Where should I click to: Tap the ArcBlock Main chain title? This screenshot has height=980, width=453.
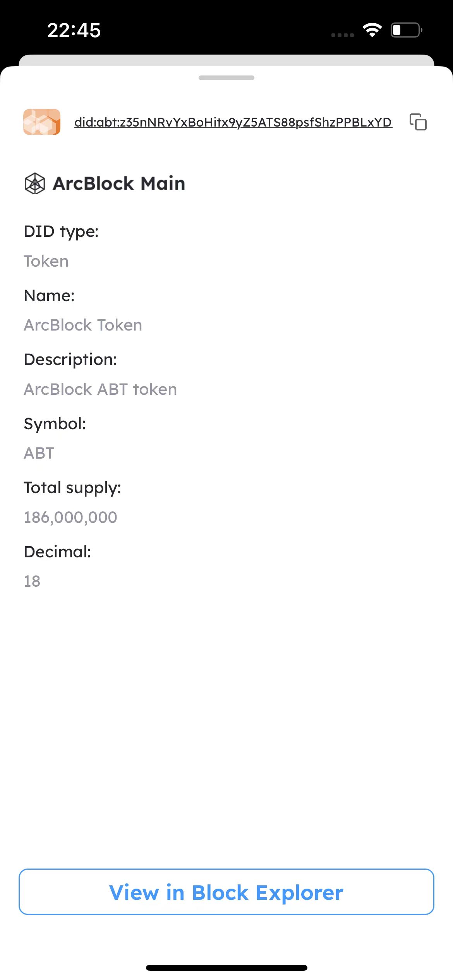(119, 183)
